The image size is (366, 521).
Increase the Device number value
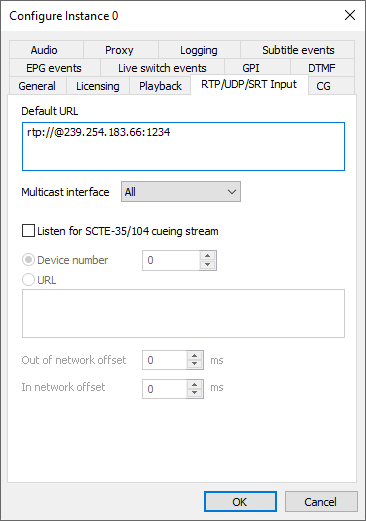208,256
